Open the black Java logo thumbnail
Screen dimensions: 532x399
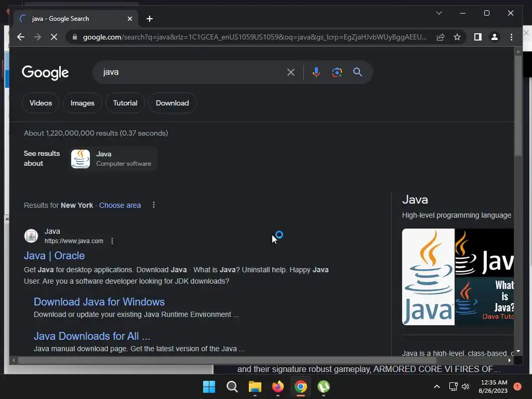484,252
